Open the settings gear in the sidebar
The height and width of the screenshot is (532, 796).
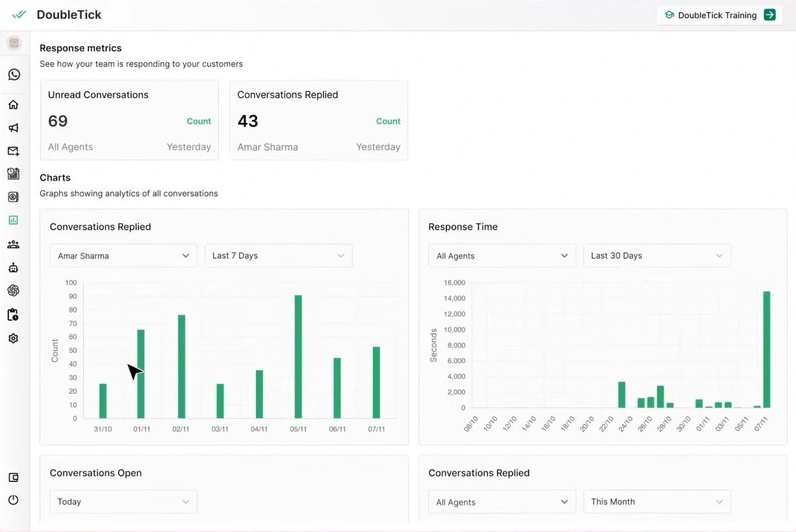pyautogui.click(x=14, y=338)
